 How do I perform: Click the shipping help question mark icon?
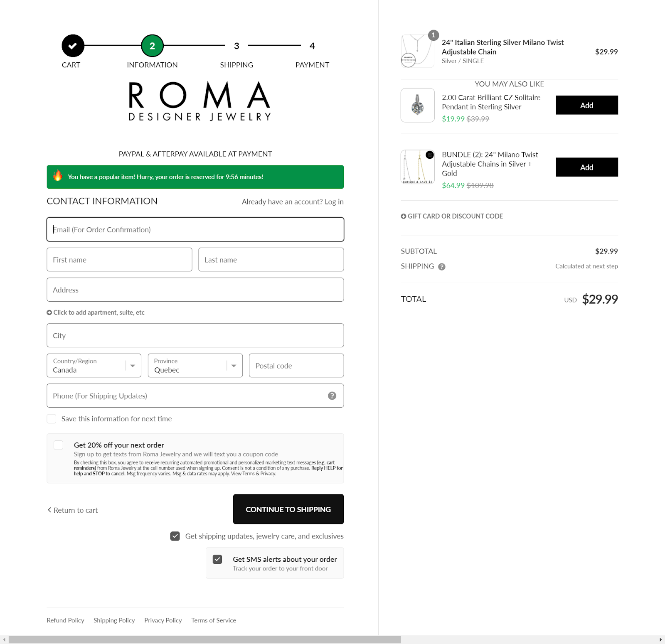[442, 267]
